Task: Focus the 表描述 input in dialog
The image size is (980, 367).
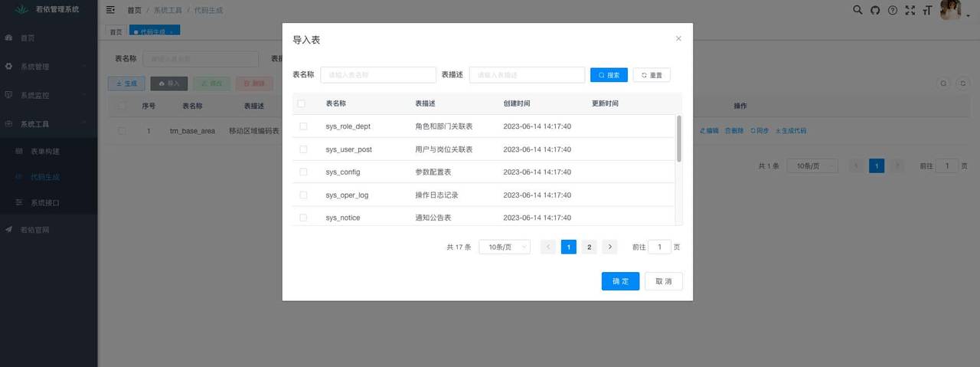Action: [x=528, y=75]
